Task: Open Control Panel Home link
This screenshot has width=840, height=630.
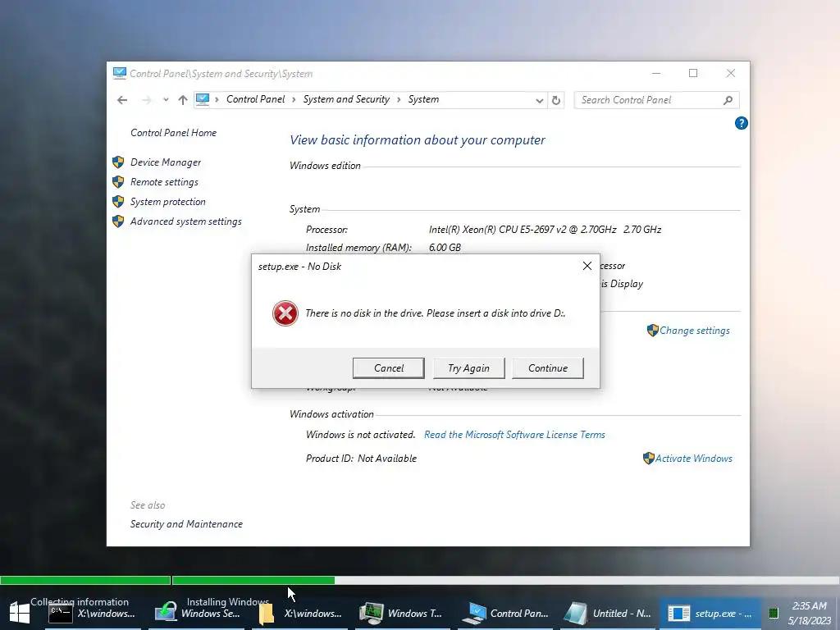Action: 174,133
